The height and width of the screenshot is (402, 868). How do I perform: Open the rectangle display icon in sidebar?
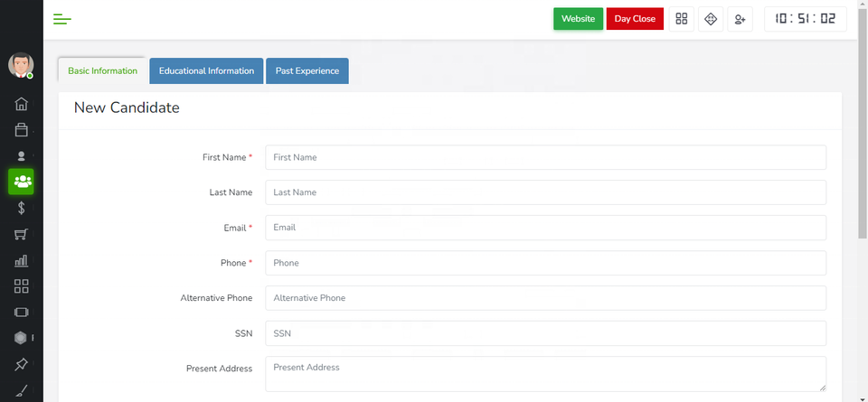(x=21, y=312)
